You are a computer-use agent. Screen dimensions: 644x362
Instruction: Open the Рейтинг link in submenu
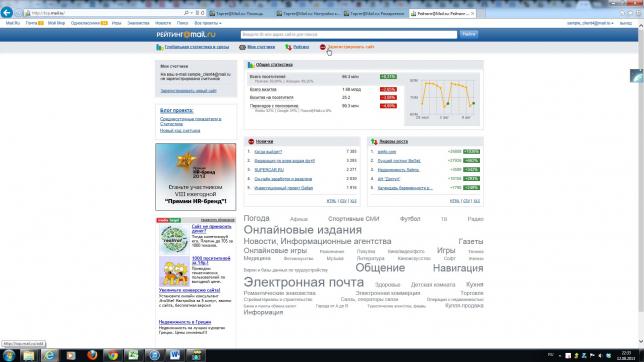[x=301, y=47]
